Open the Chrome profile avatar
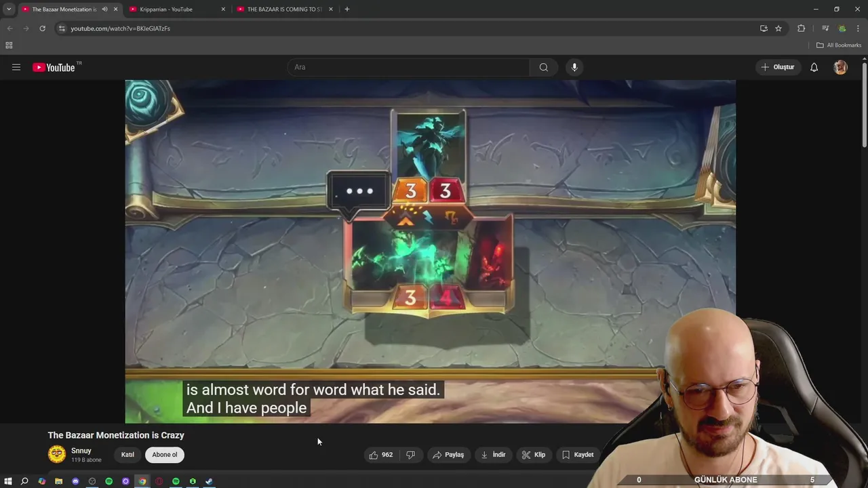868x488 pixels. point(842,28)
